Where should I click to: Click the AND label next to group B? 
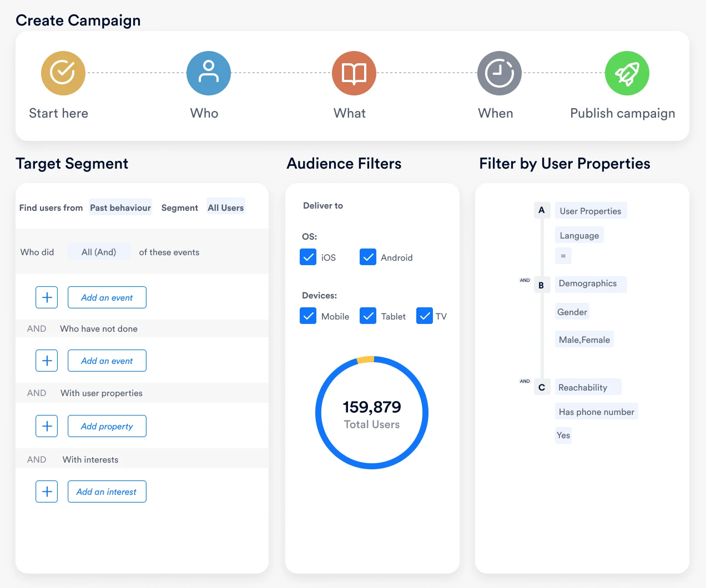[525, 280]
